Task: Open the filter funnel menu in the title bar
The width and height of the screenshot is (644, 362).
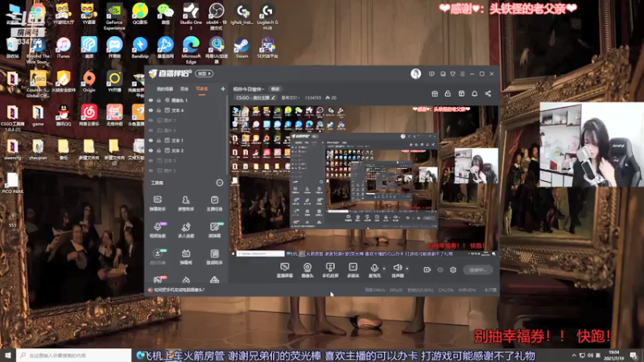Action: (x=452, y=74)
